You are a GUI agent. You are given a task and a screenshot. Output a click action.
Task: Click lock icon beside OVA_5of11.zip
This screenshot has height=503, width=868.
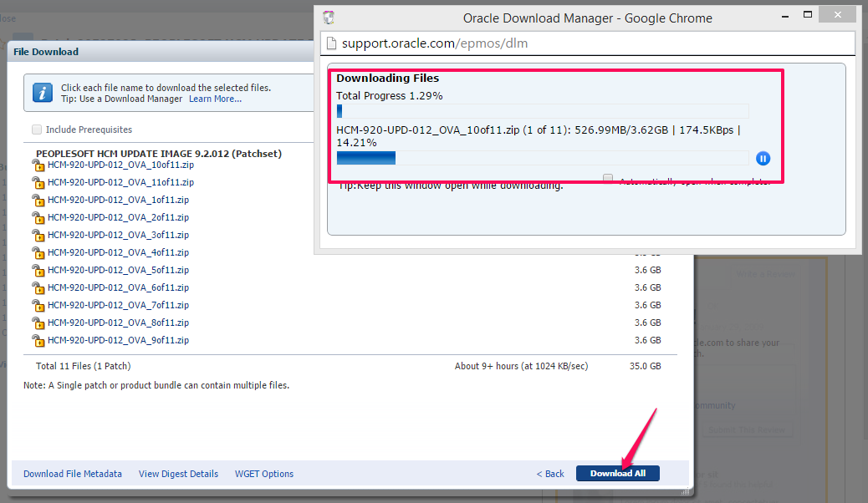pyautogui.click(x=38, y=271)
